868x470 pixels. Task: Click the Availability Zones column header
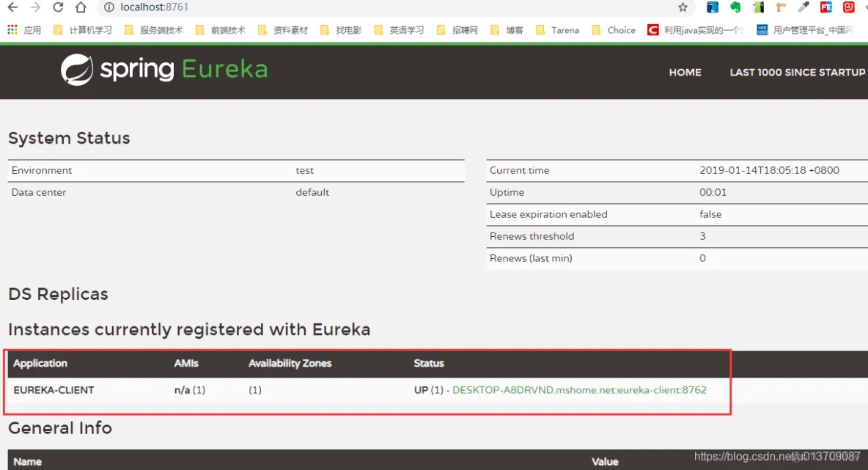point(290,363)
